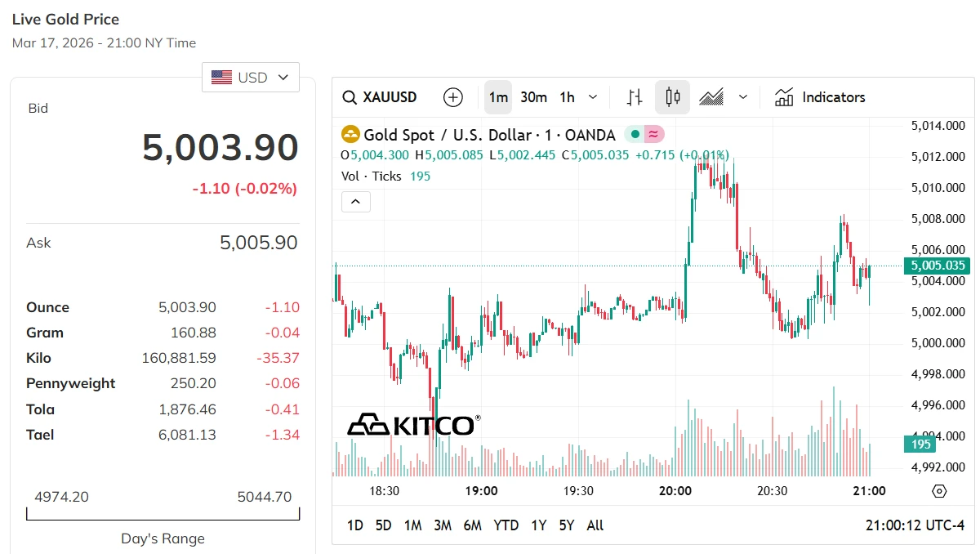Click the All range button
Viewport: 980px width, 554px height.
(595, 525)
